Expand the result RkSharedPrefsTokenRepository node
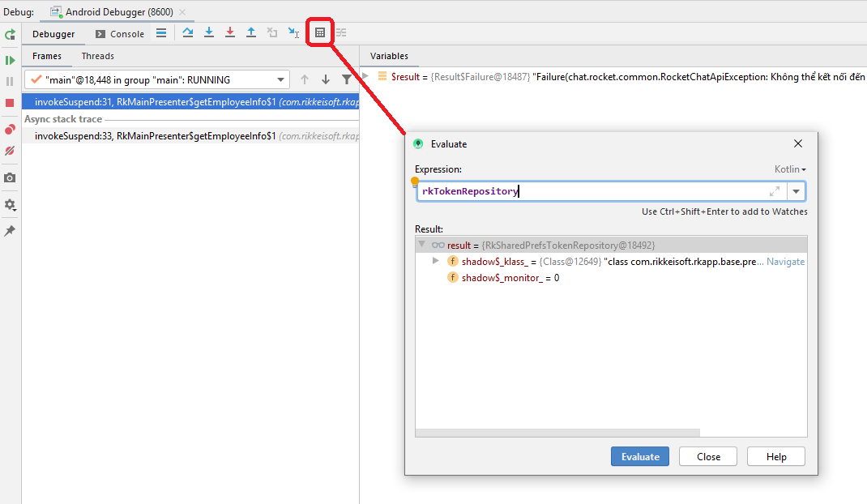The height and width of the screenshot is (504, 867). pos(422,245)
